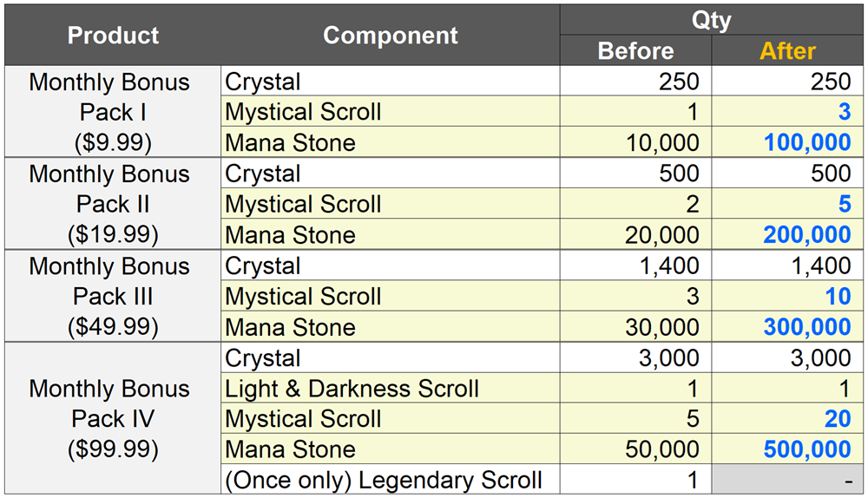
Task: Select the Monthly Bonus Pack III ($49.99) cell
Action: click(x=109, y=296)
